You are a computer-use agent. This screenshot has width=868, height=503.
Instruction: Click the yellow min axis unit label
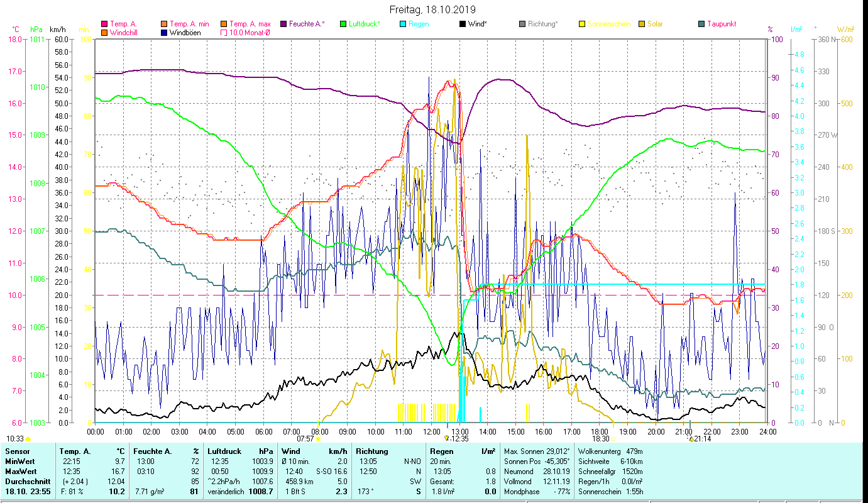click(84, 30)
